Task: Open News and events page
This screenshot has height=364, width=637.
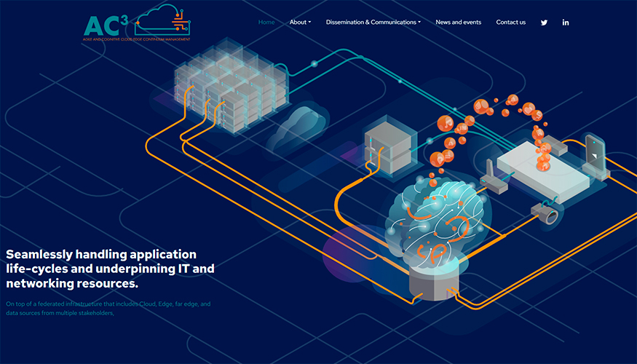Action: [x=458, y=23]
